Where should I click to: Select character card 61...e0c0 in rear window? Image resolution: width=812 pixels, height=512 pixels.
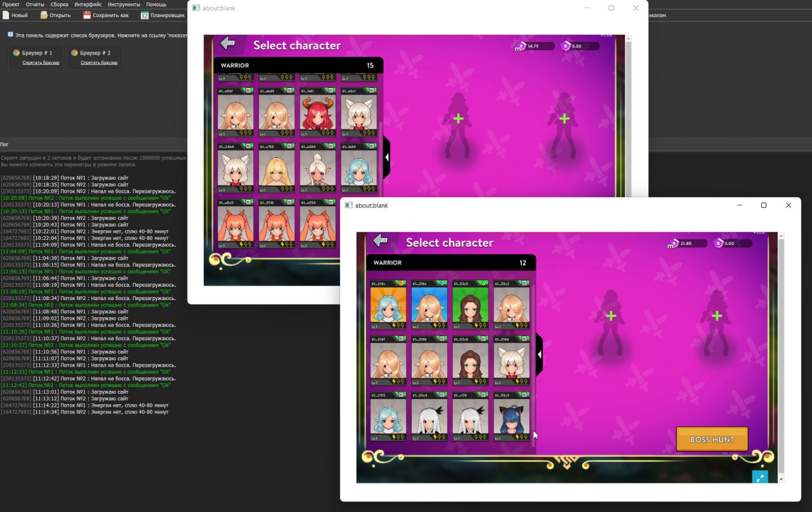click(235, 223)
